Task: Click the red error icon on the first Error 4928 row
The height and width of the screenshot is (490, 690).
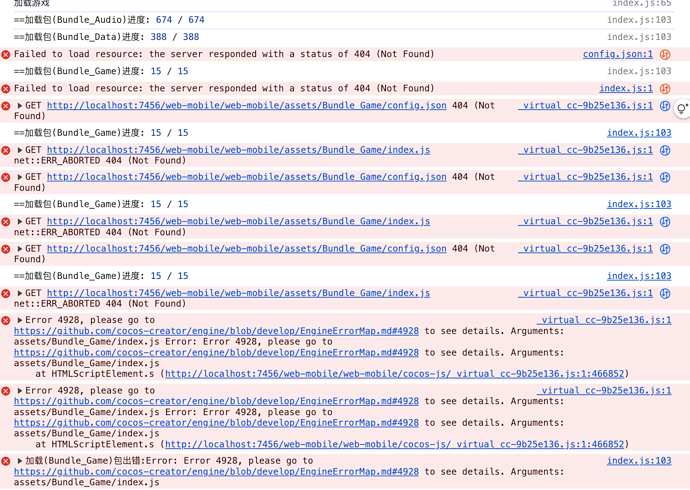Action: [6, 321]
